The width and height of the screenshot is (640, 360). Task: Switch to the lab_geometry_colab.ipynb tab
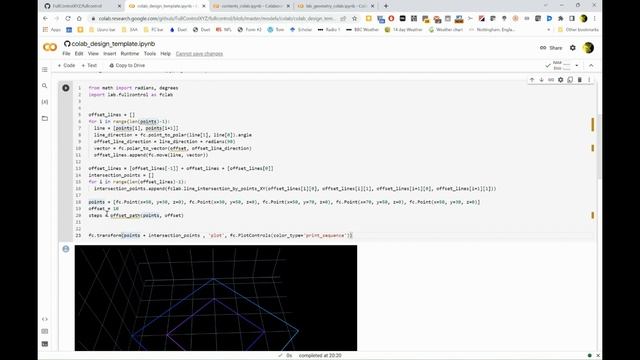tap(335, 6)
